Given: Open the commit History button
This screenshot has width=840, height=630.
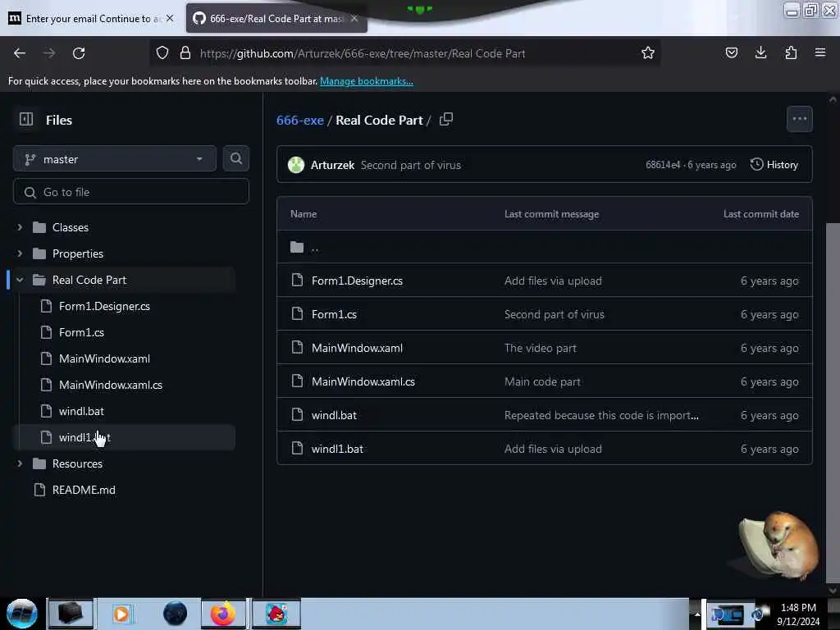Looking at the screenshot, I should 774,164.
